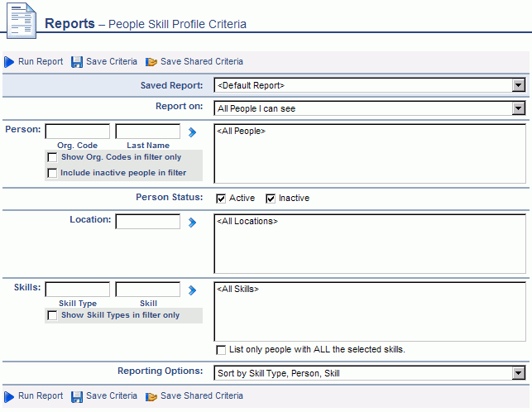Check List only people with ALL selected skills
The width and height of the screenshot is (532, 412).
click(221, 350)
